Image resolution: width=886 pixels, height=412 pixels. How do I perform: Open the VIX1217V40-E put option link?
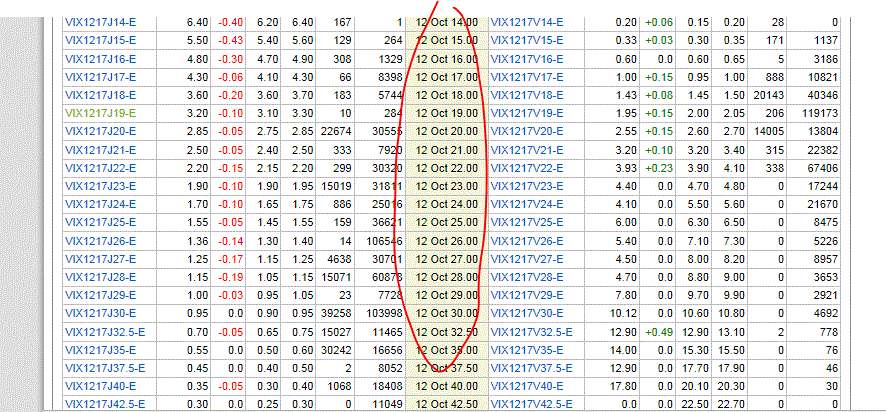(x=527, y=387)
